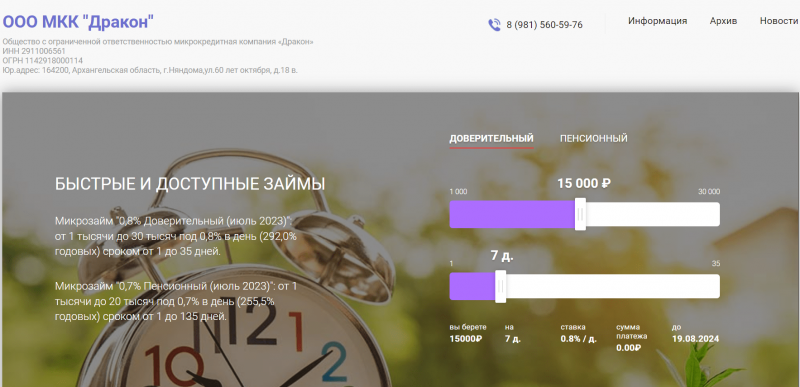Open the ООО МКК "Дракон" site title
The width and height of the screenshot is (800, 387).
pyautogui.click(x=78, y=22)
